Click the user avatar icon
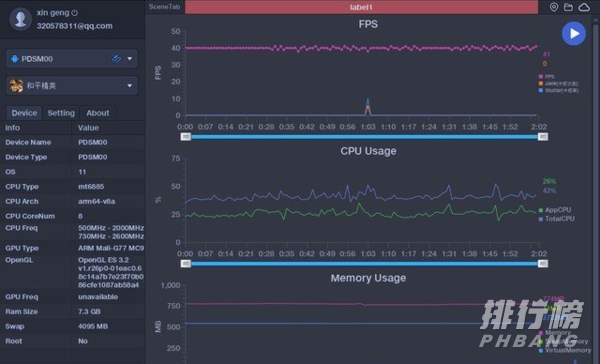The width and height of the screenshot is (600, 364). click(20, 19)
